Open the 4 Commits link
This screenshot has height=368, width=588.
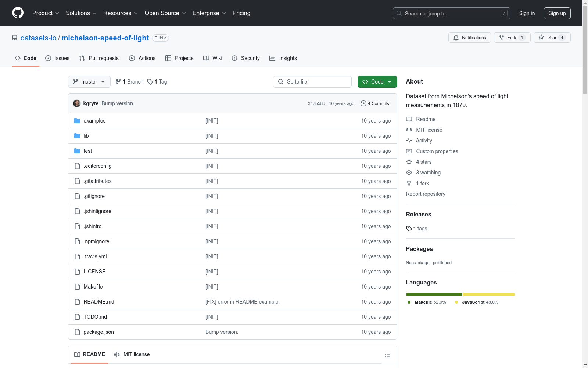(375, 103)
